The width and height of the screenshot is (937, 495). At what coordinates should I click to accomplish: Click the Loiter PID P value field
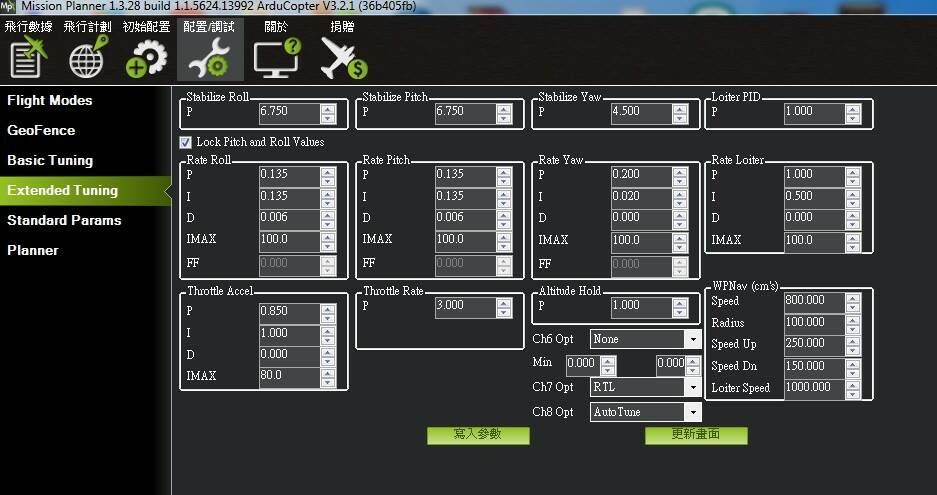click(814, 113)
